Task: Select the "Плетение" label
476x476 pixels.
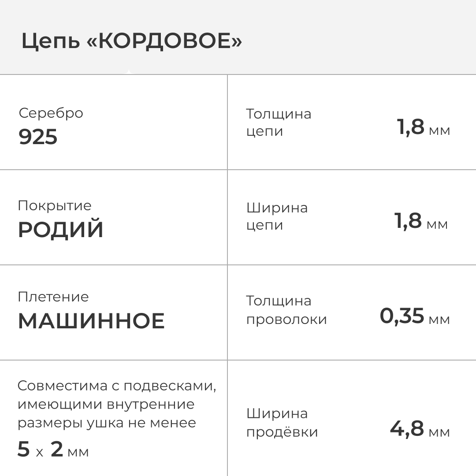Action: tap(53, 297)
